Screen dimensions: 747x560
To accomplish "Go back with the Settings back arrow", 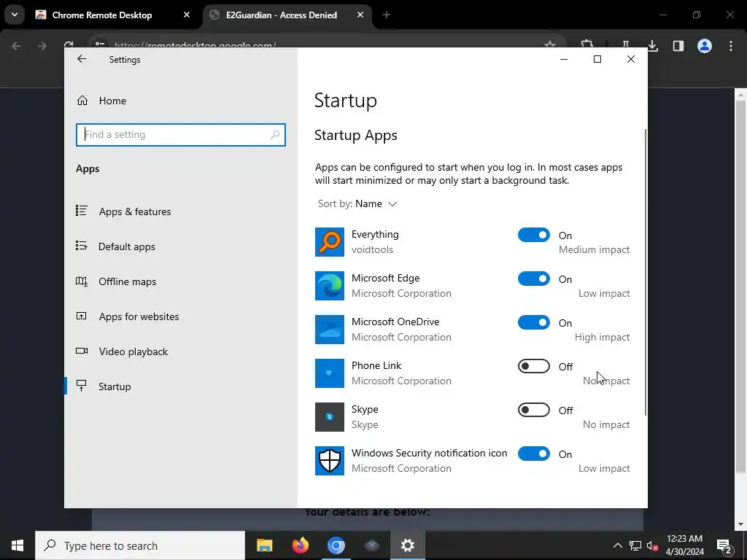I will click(x=82, y=58).
